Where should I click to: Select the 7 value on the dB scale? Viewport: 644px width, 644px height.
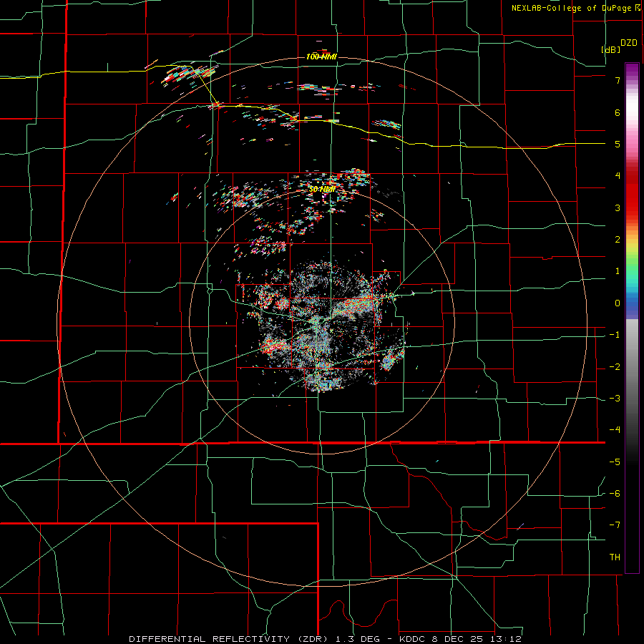click(x=618, y=80)
